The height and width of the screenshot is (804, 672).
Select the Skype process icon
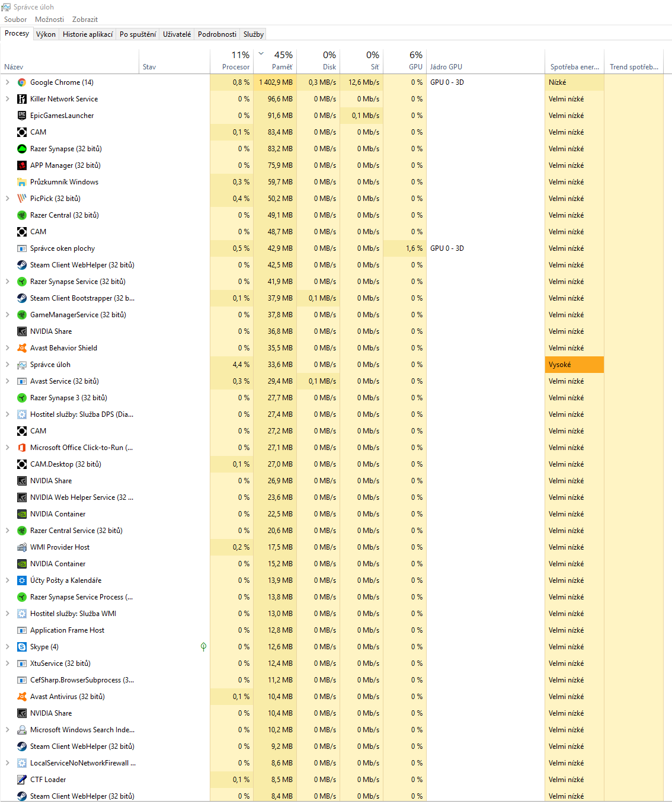tap(22, 647)
